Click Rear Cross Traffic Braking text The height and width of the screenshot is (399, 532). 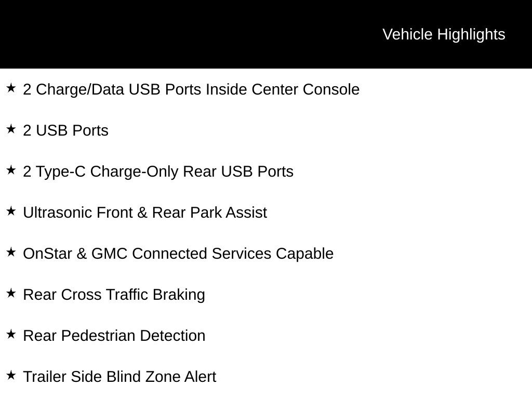point(114,295)
